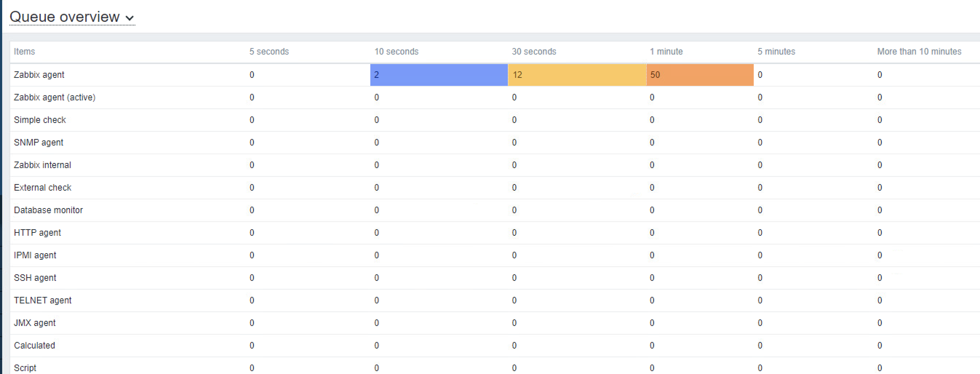Select the Zabbix agent (active) row label
The width and height of the screenshot is (980, 374).
[55, 98]
